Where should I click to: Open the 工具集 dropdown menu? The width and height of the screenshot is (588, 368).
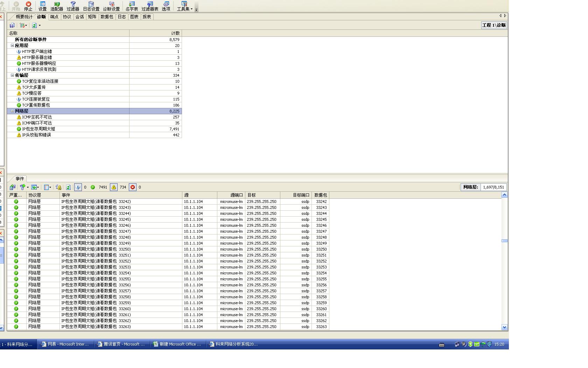click(x=184, y=6)
